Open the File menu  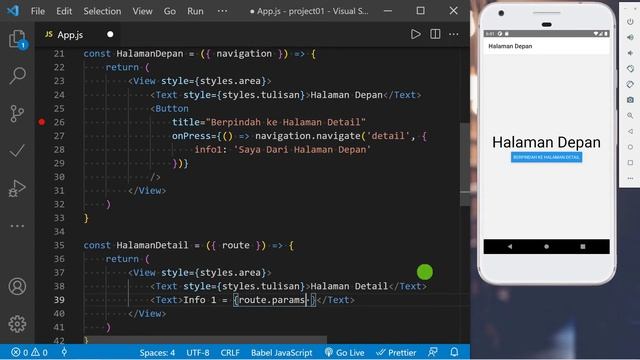pyautogui.click(x=38, y=11)
